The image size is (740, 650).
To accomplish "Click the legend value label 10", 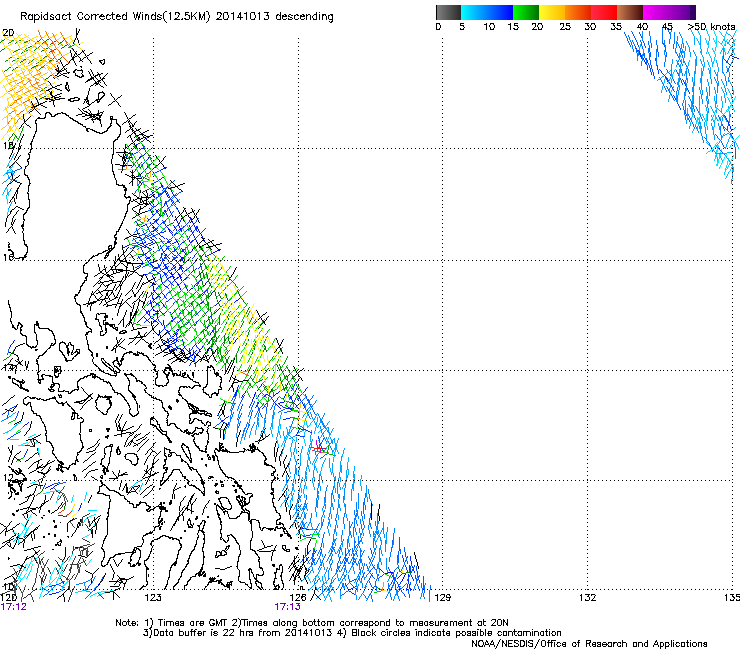I will point(489,27).
